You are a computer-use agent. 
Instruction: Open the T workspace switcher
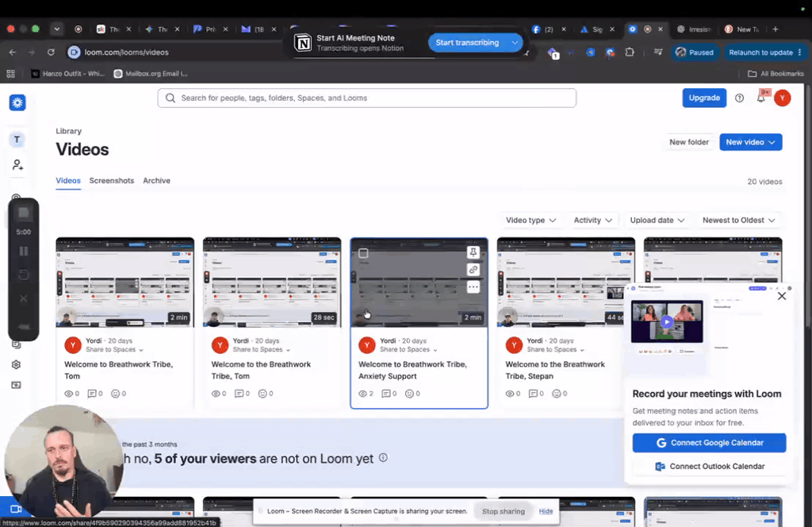click(17, 140)
